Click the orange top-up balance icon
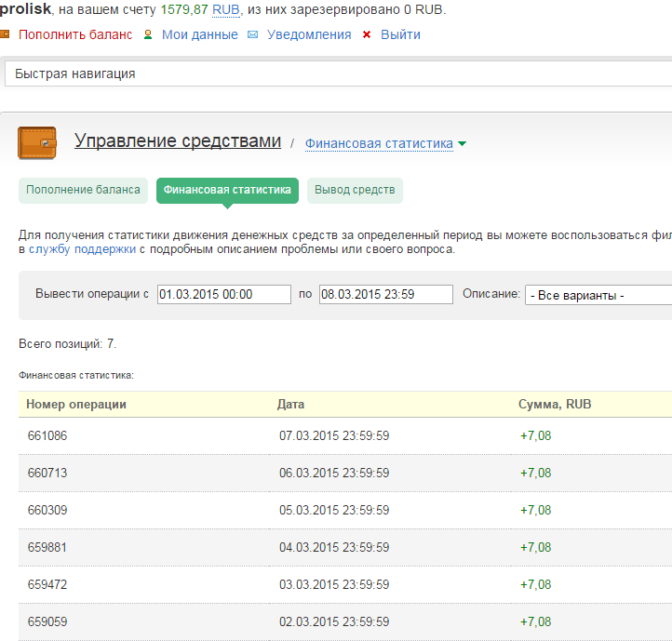Screen dimensions: 672x641 [5, 34]
